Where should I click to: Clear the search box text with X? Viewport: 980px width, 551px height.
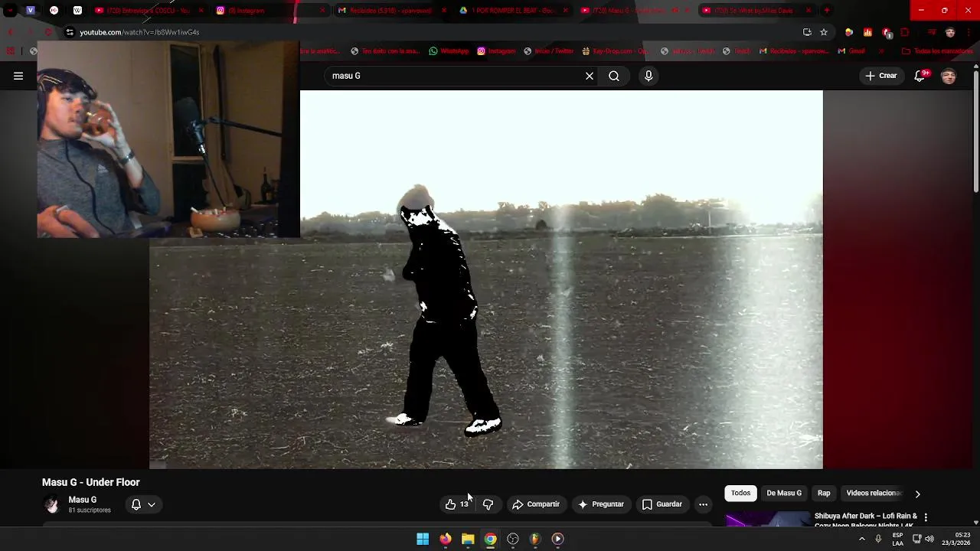[x=590, y=76]
